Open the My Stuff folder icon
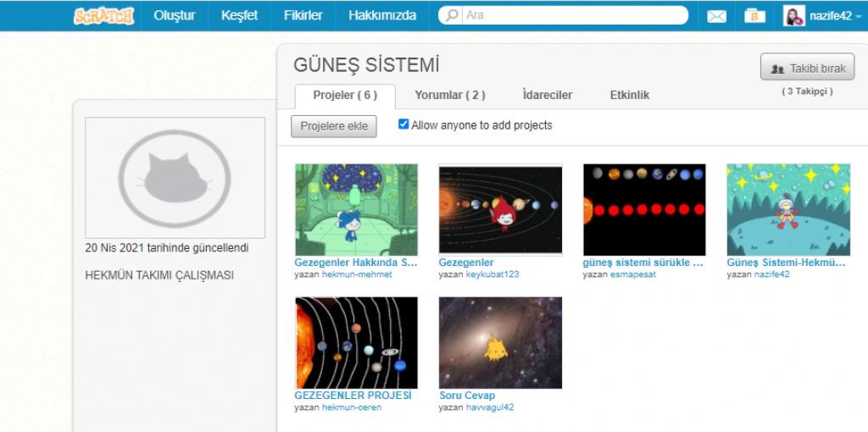 (x=754, y=16)
